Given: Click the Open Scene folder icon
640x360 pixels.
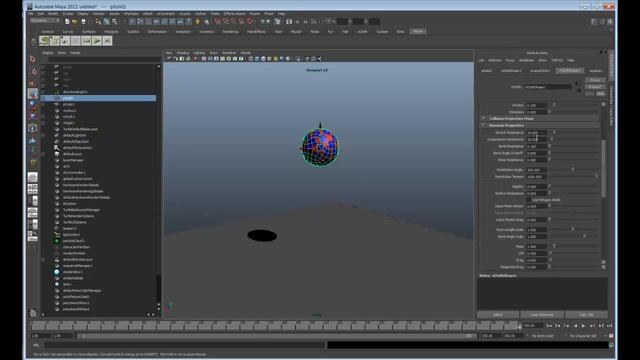Looking at the screenshot, I should click(75, 22).
